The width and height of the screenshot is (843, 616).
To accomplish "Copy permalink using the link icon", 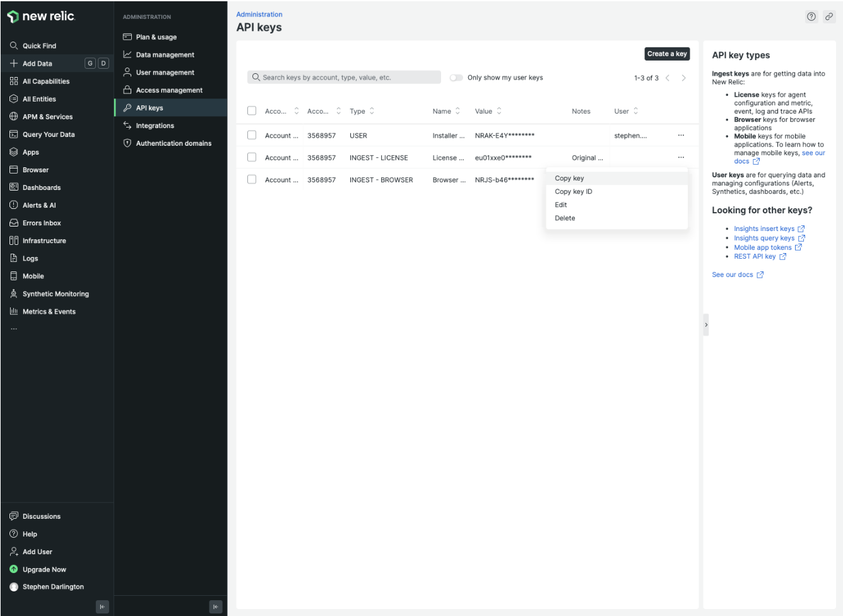I will point(829,17).
